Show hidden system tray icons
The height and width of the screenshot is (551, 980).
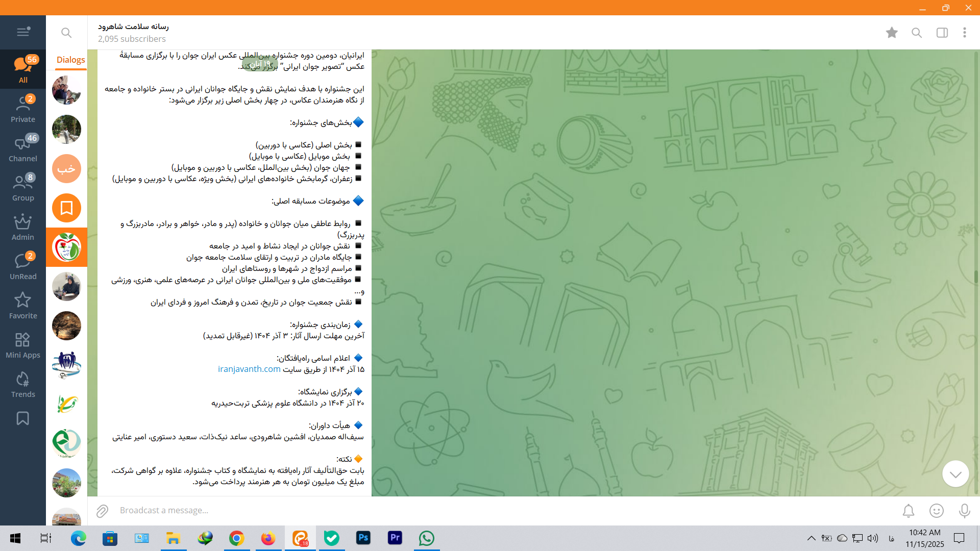pyautogui.click(x=811, y=538)
